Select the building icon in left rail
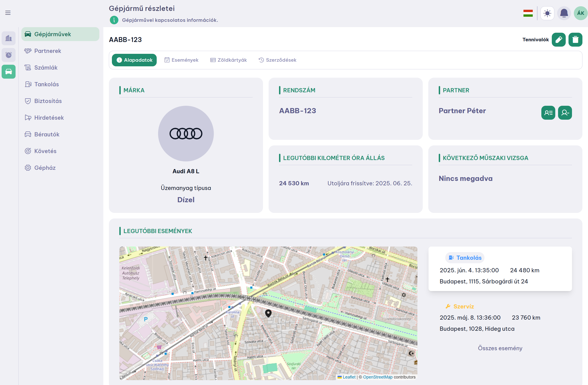This screenshot has height=385, width=588. click(x=9, y=38)
